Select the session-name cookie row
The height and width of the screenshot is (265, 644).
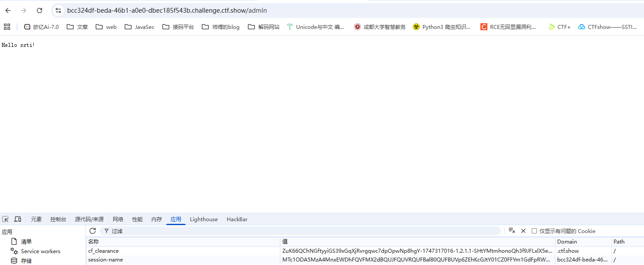(x=105, y=260)
